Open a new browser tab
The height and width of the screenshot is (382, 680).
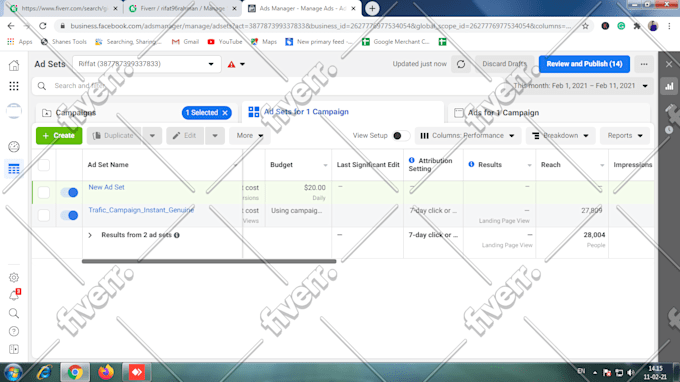(x=372, y=8)
